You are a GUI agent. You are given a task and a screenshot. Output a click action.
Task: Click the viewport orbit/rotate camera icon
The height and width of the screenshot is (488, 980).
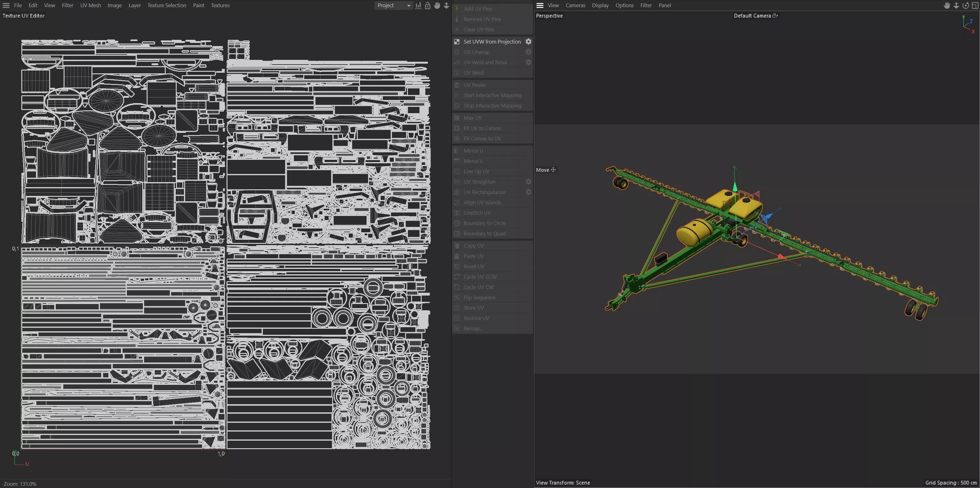[966, 5]
